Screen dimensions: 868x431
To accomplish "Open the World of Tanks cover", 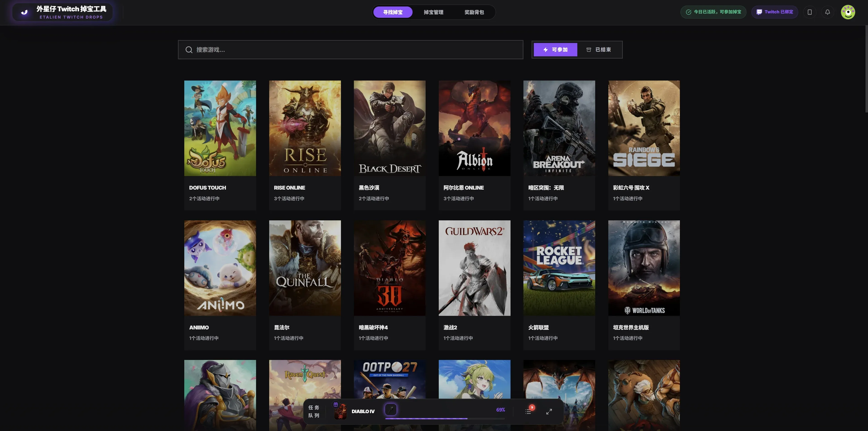I will 644,268.
